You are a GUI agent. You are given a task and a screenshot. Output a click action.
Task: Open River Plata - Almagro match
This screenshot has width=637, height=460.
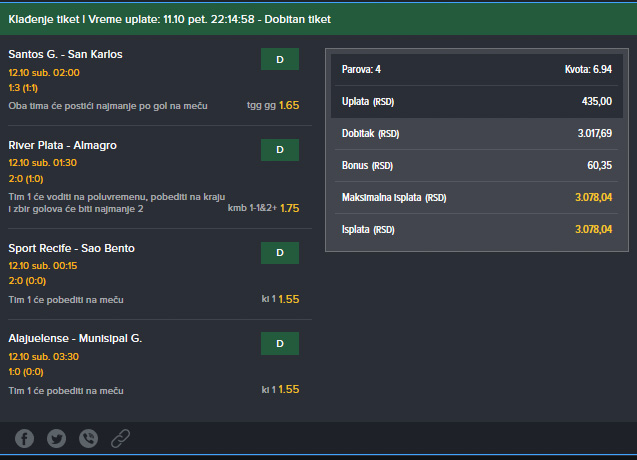click(x=63, y=145)
